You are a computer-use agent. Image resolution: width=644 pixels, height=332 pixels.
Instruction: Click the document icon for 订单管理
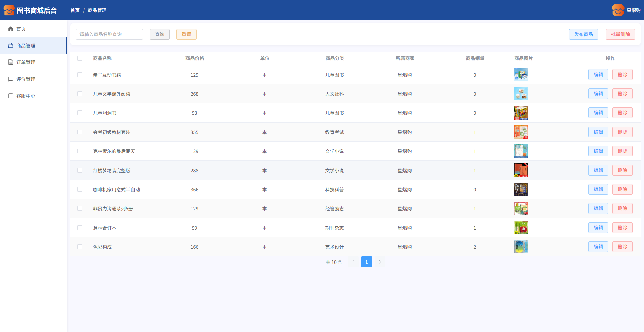click(x=11, y=62)
